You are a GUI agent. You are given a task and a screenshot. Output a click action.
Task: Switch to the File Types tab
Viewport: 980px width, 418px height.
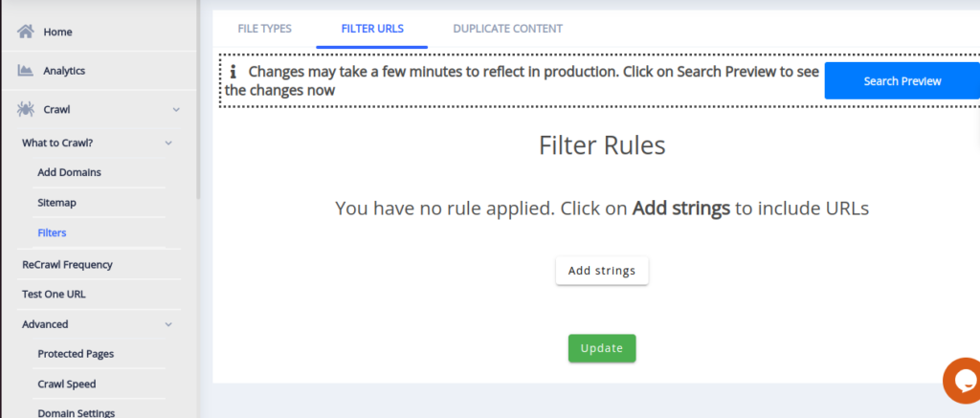click(x=264, y=29)
